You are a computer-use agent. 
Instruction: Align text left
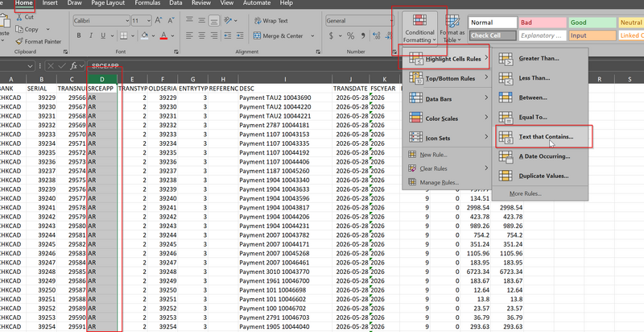coord(189,35)
